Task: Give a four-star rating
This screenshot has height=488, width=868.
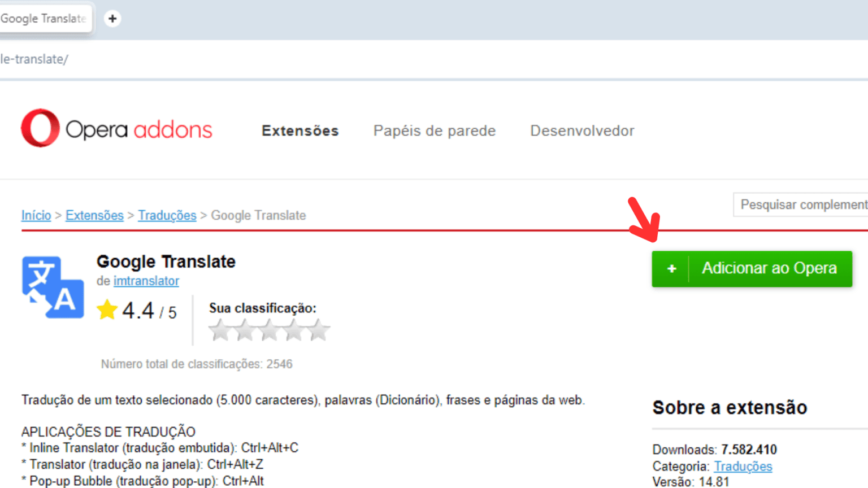Action: click(295, 329)
